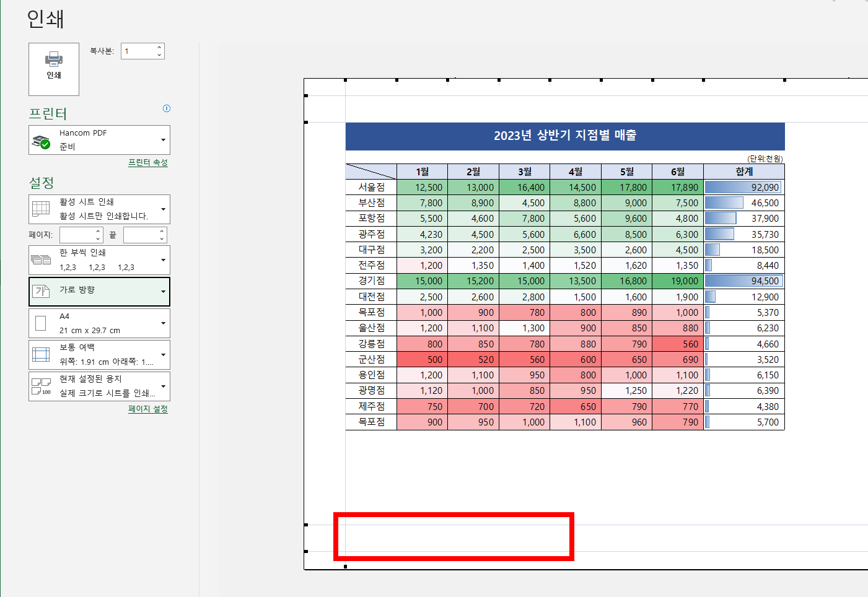Viewport: 868px width, 597px height.
Task: Click the 끝 end page input
Action: (141, 235)
